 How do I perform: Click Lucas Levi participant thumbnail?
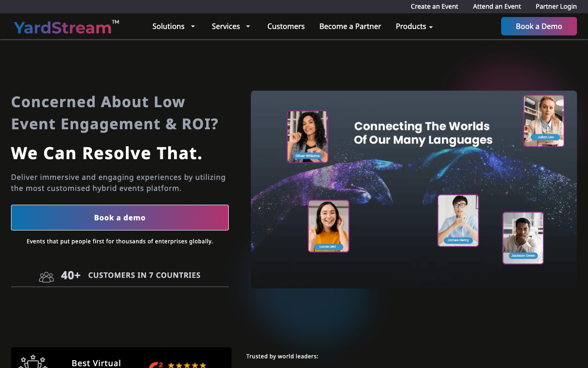point(328,226)
